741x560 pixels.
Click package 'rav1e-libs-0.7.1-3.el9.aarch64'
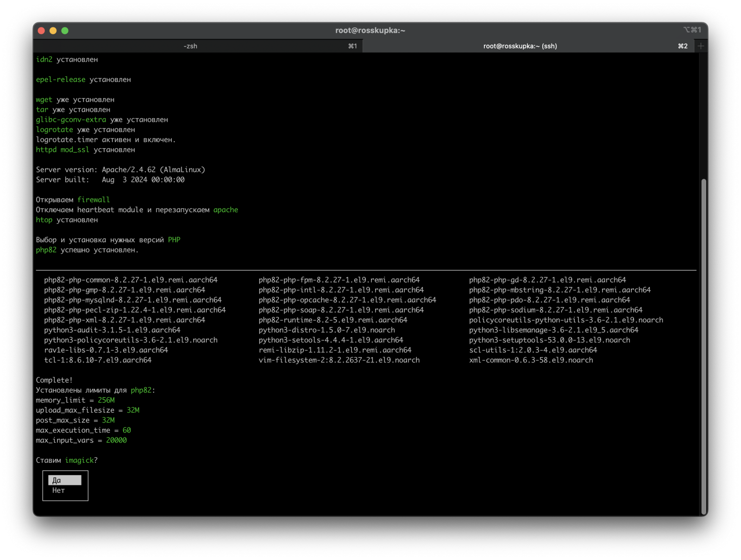pyautogui.click(x=106, y=350)
